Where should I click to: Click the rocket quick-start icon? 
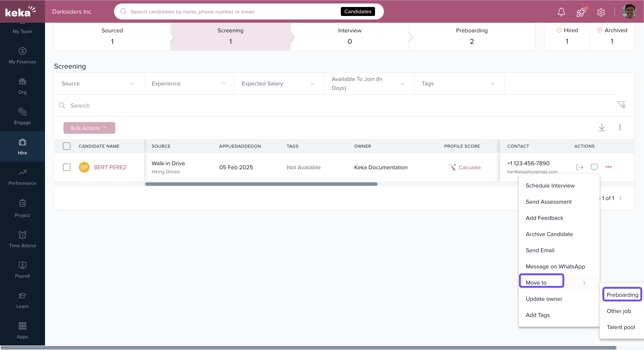[x=581, y=12]
